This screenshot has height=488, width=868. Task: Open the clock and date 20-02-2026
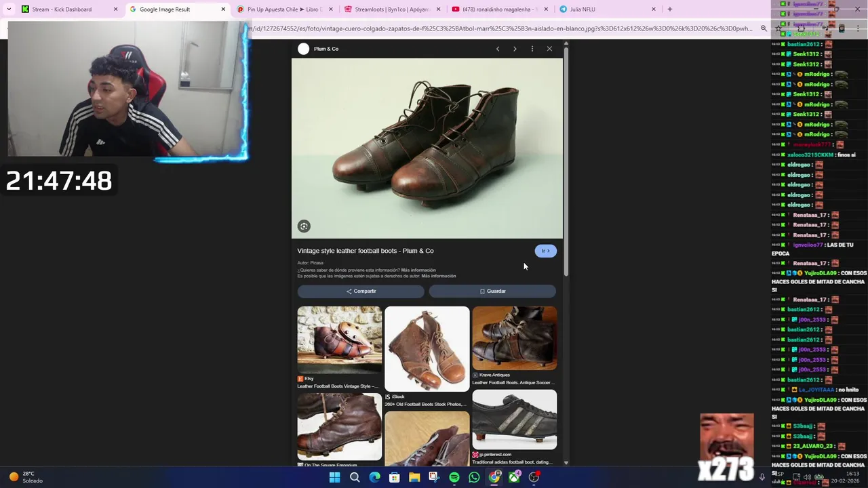(845, 477)
